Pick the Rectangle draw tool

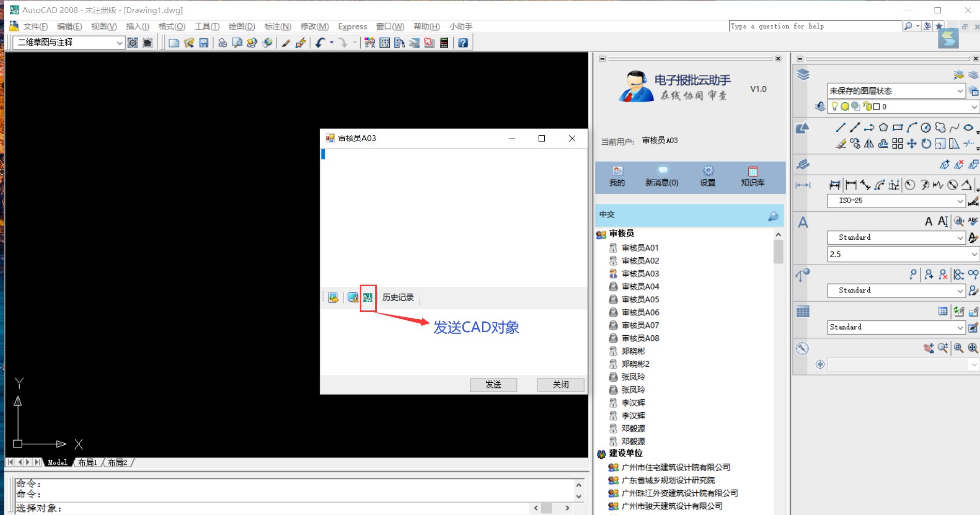[897, 128]
